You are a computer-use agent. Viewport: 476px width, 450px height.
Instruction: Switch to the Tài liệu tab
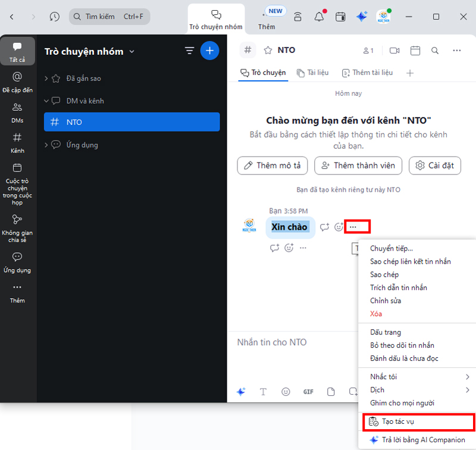pyautogui.click(x=312, y=73)
